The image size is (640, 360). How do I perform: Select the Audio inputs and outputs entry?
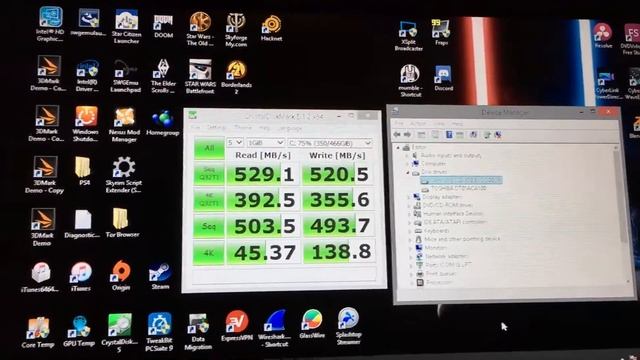pyautogui.click(x=451, y=155)
